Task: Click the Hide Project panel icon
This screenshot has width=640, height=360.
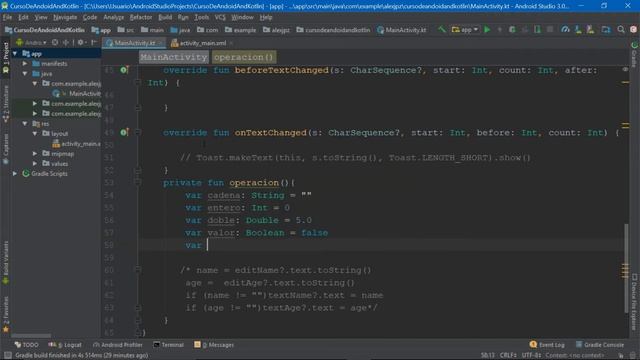Action: [x=94, y=42]
